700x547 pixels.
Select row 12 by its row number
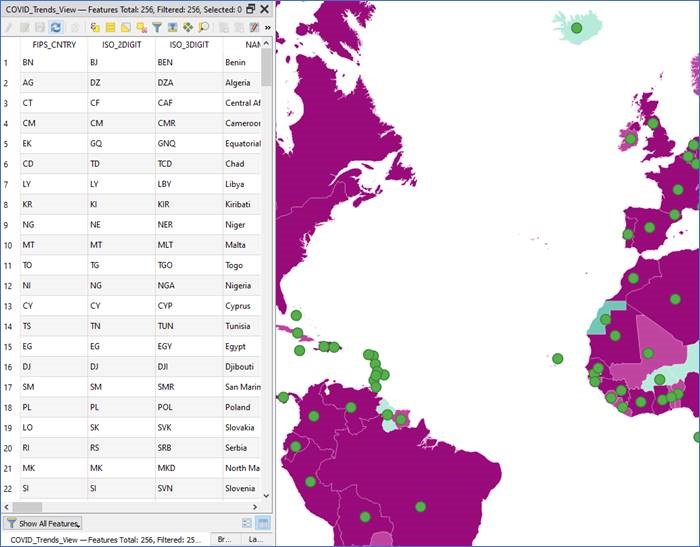(8, 286)
